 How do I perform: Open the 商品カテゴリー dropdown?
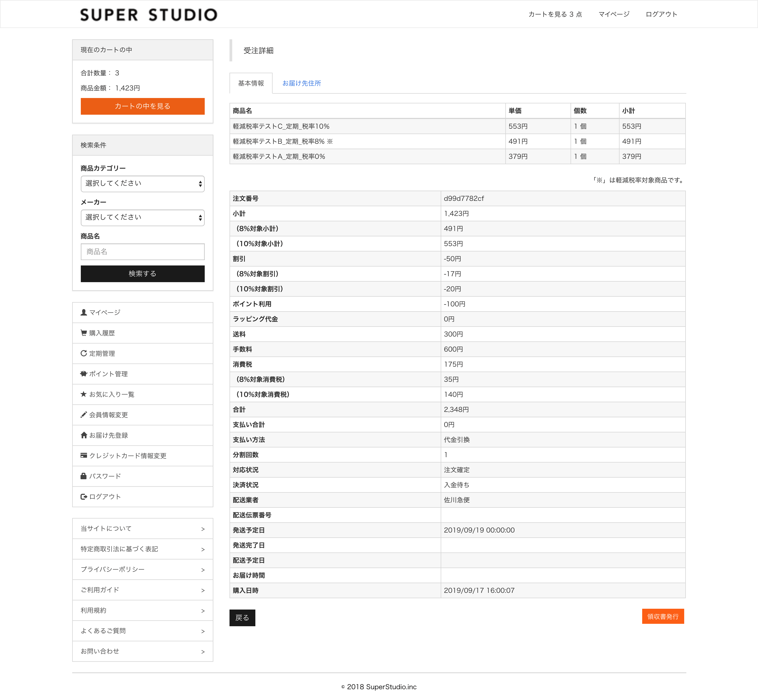142,184
